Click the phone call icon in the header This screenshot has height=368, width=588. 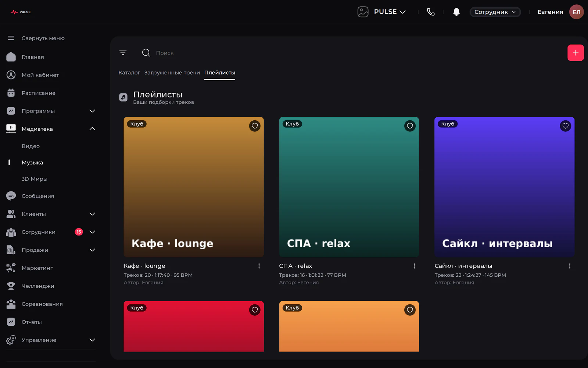431,12
